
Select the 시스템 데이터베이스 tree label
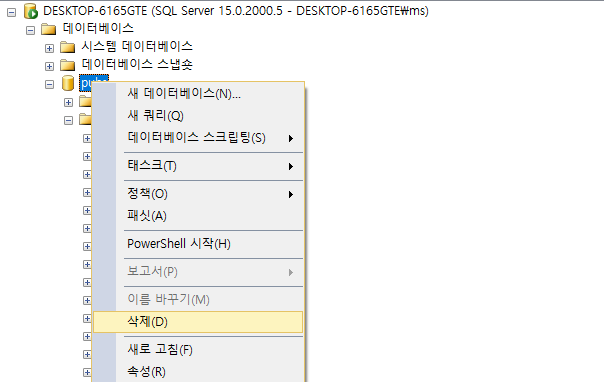(137, 47)
